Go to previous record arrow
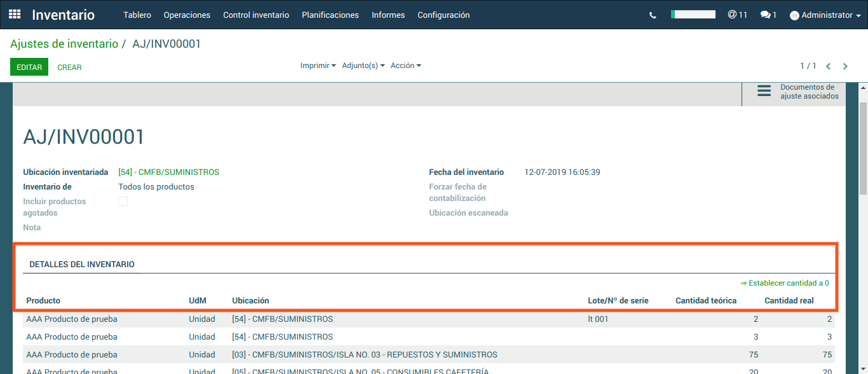The height and width of the screenshot is (374, 868). 828,66
